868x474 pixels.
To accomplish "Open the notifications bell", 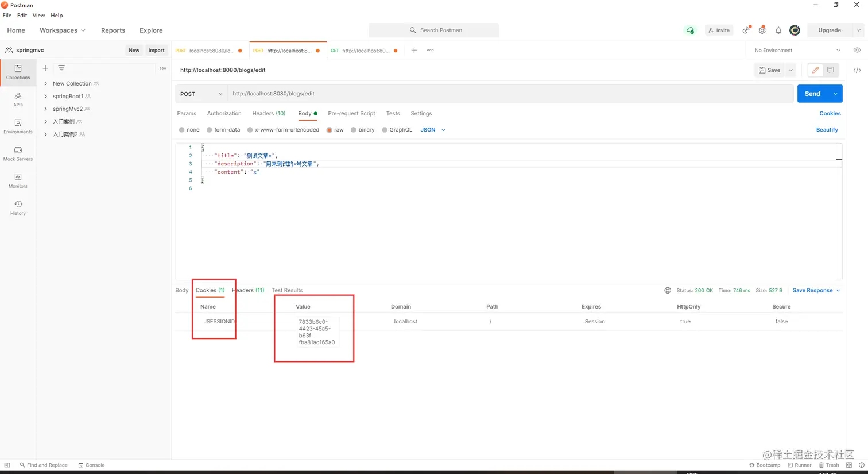I will 778,30.
